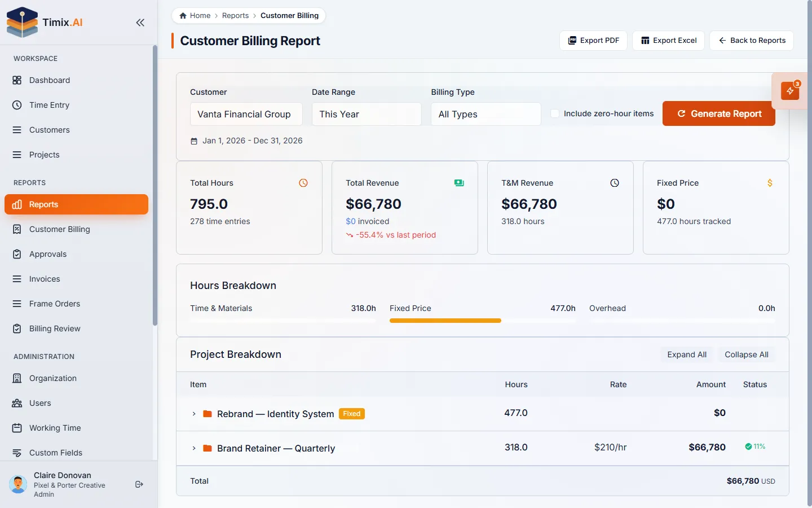812x508 pixels.
Task: Click the Fixed Price dollar icon
Action: 770,183
